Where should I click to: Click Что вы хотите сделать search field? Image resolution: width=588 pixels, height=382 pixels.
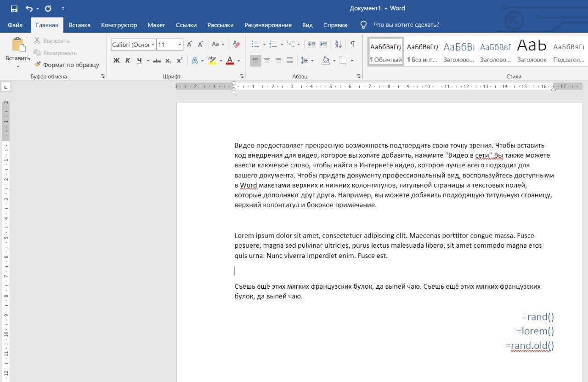point(406,25)
